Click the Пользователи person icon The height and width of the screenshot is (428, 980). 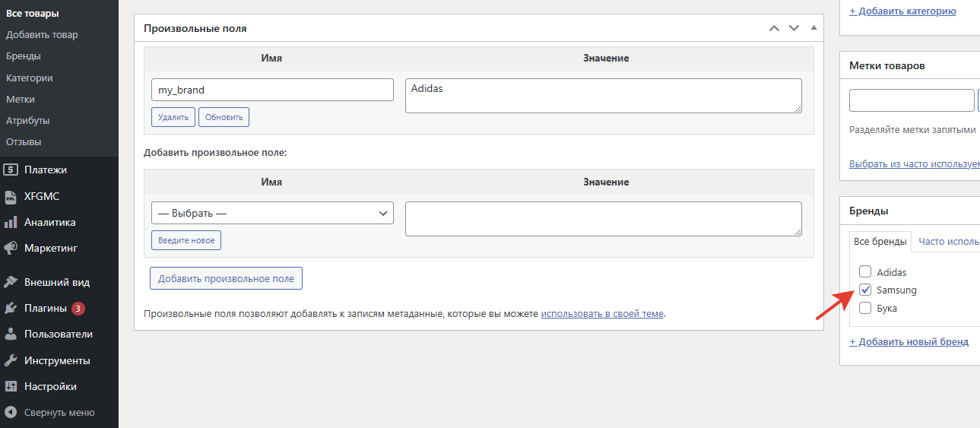coord(11,334)
